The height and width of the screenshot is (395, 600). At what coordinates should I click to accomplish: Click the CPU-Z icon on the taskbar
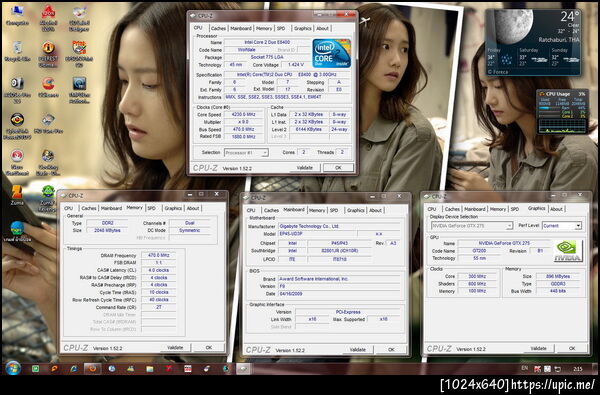point(242,369)
